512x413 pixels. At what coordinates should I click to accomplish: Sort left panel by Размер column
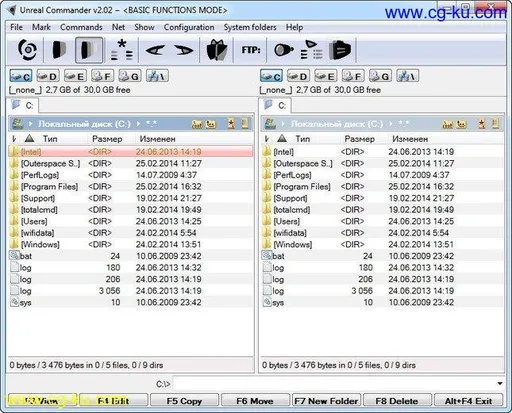point(107,139)
